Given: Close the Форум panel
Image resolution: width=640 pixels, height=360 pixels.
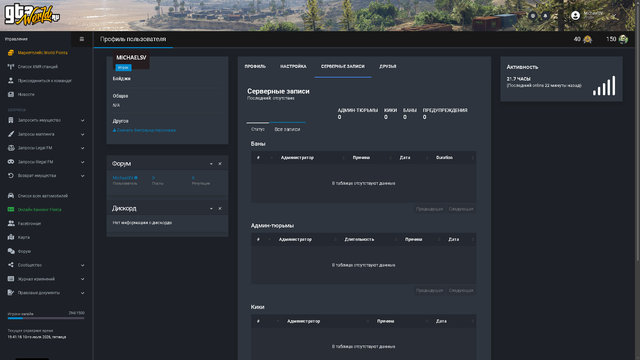Looking at the screenshot, I should pyautogui.click(x=220, y=164).
